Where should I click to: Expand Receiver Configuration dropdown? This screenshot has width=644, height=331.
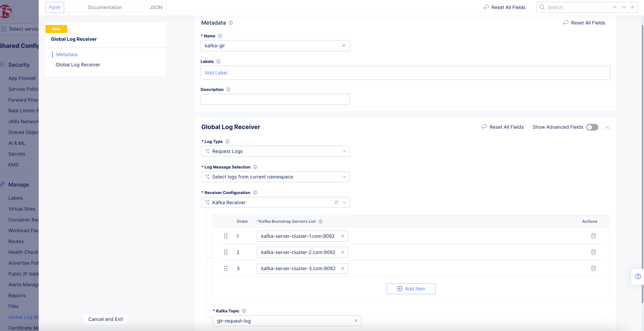pos(344,202)
